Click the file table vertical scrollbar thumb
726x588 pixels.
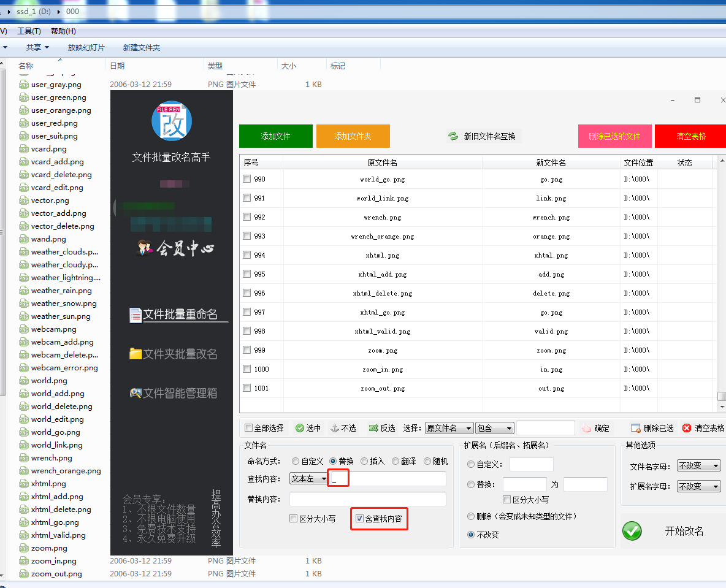coord(721,396)
